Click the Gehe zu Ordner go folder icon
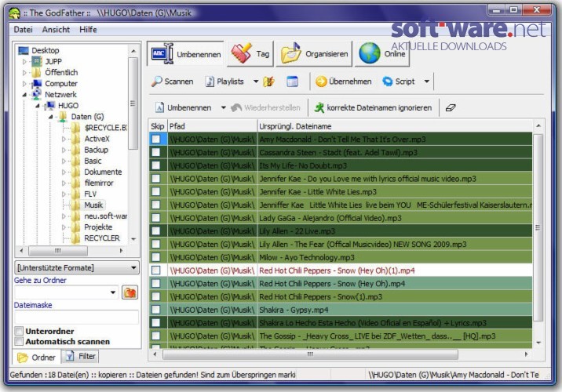This screenshot has height=392, width=562. coord(130,292)
